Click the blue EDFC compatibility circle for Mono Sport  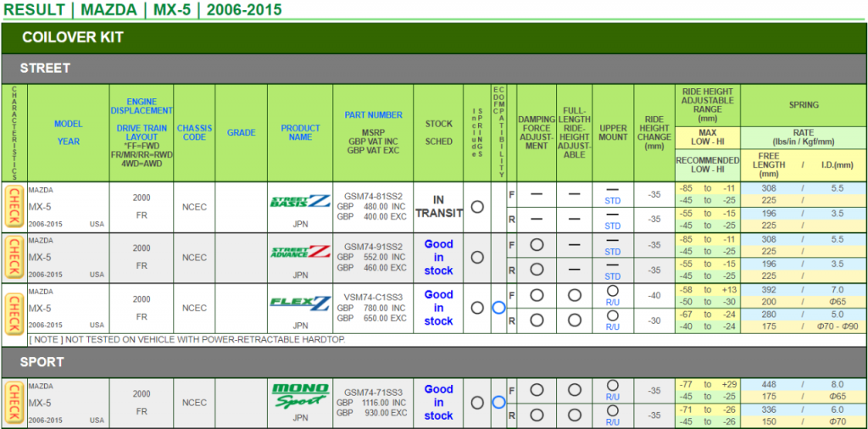click(498, 403)
